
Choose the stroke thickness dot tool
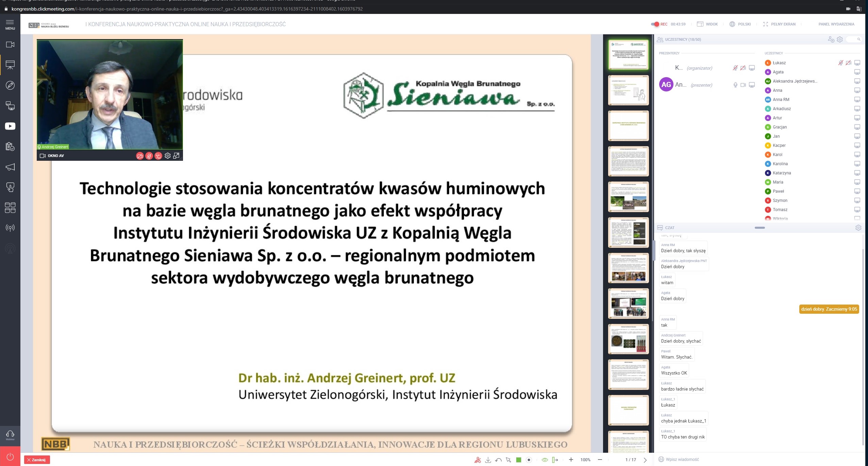pos(529,460)
